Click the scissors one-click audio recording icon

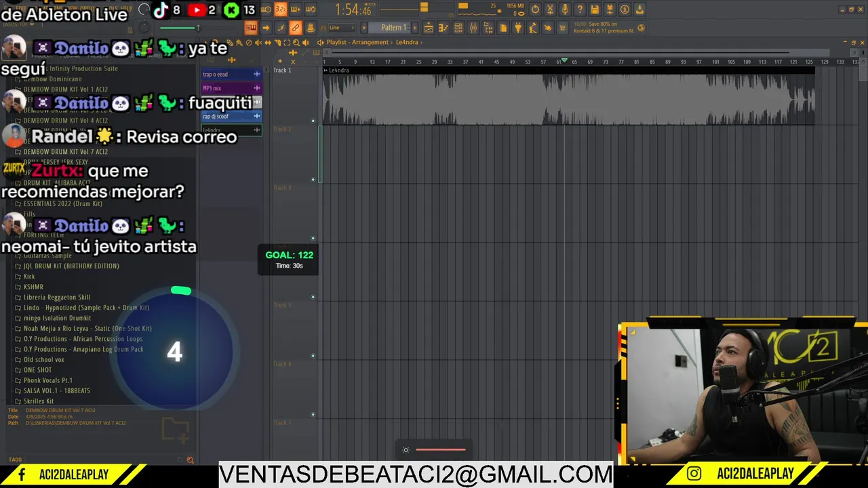550,9
